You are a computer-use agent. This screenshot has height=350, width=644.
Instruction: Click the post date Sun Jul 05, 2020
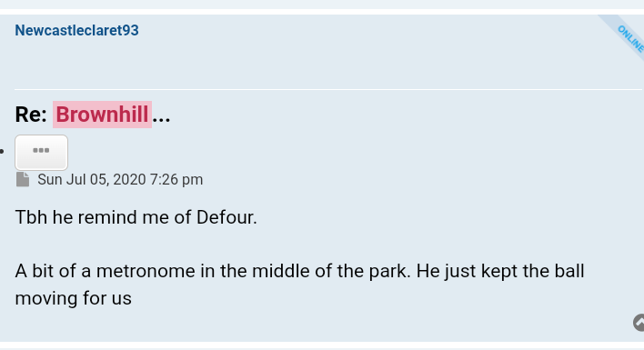[92, 180]
